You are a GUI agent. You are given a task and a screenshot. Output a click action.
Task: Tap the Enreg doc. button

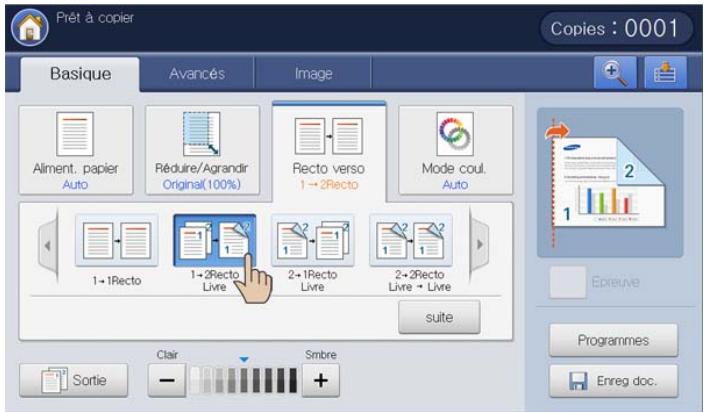point(613,381)
